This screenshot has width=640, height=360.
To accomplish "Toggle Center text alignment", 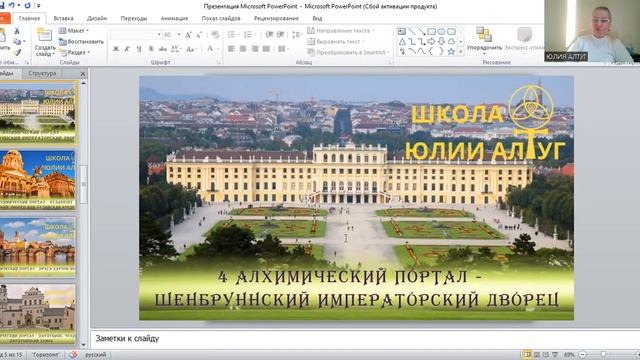I will tap(243, 49).
